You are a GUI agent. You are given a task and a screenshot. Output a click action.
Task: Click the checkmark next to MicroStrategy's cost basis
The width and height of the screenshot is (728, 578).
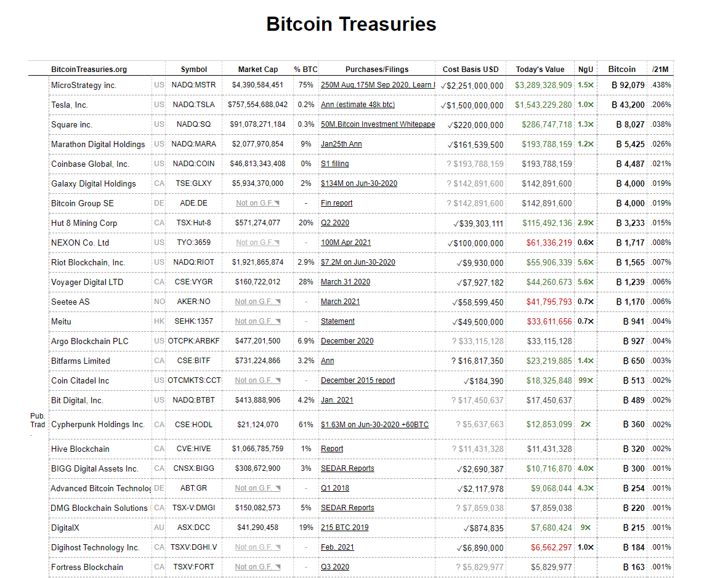[443, 86]
